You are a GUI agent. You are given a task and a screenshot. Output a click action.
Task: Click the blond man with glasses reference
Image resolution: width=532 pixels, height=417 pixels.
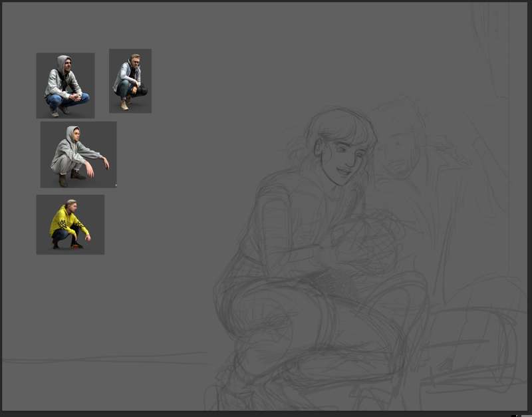[x=130, y=80]
